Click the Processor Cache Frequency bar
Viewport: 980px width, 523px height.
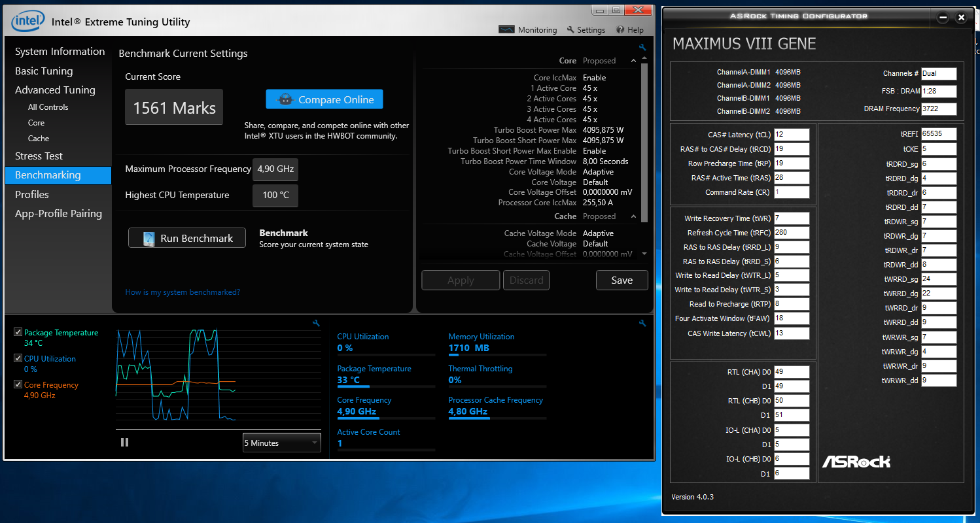(497, 418)
